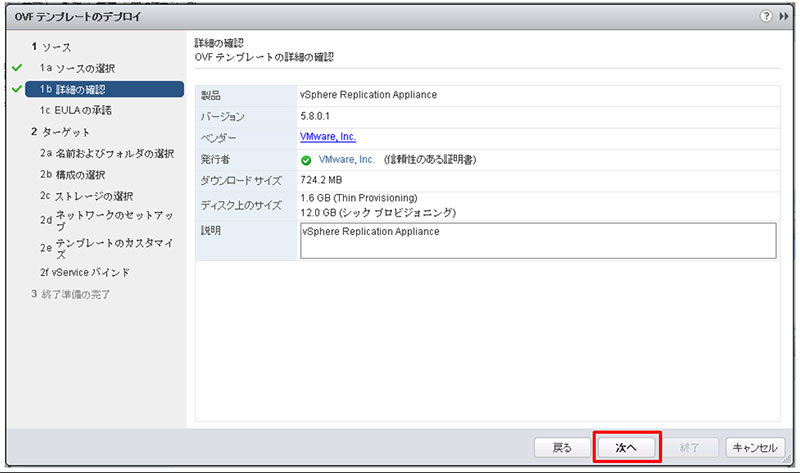Click the green checkmark next to 1a ソースの選択
Screen dimensions: 800x473
17,67
